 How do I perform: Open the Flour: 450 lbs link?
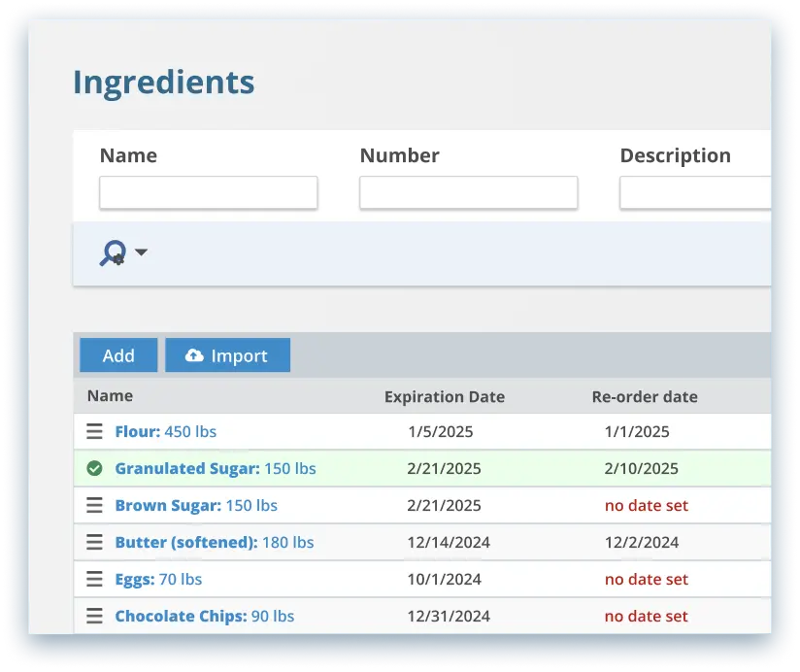pyautogui.click(x=166, y=432)
